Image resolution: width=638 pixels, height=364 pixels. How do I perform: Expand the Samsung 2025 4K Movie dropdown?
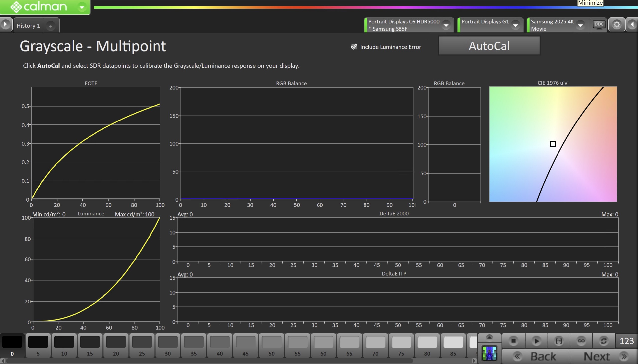pos(580,25)
